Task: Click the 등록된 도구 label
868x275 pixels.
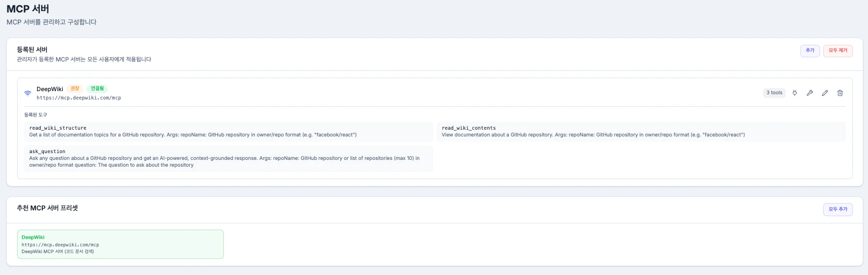Action: [35, 115]
